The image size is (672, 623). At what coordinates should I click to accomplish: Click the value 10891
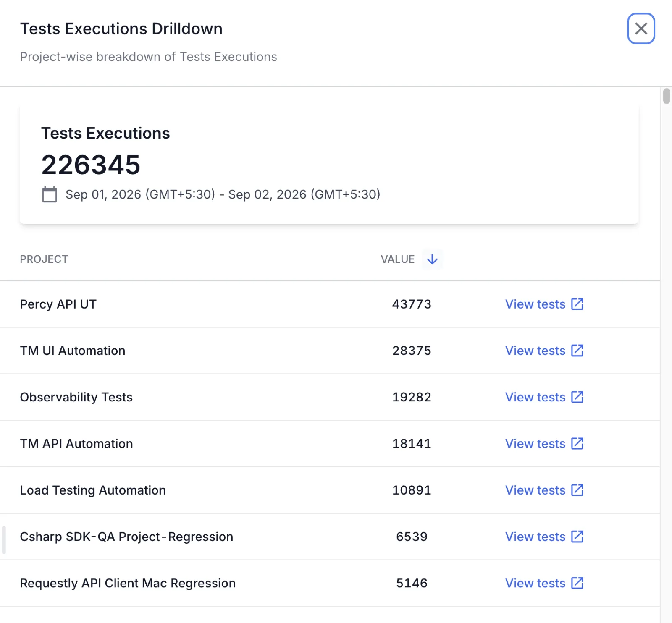coord(412,490)
